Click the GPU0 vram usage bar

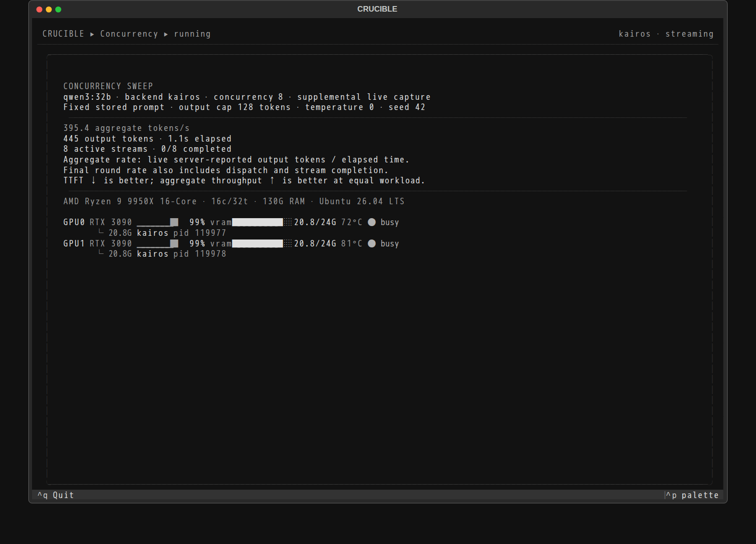(262, 222)
